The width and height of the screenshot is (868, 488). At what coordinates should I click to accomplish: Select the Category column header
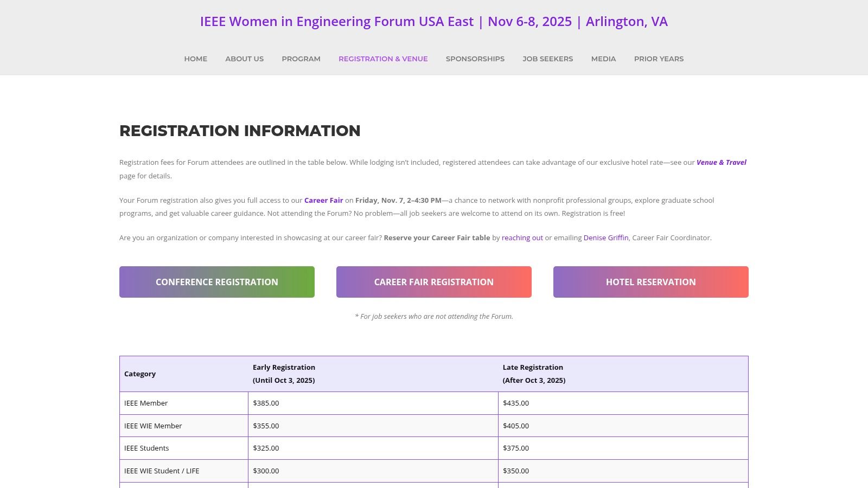pyautogui.click(x=184, y=374)
